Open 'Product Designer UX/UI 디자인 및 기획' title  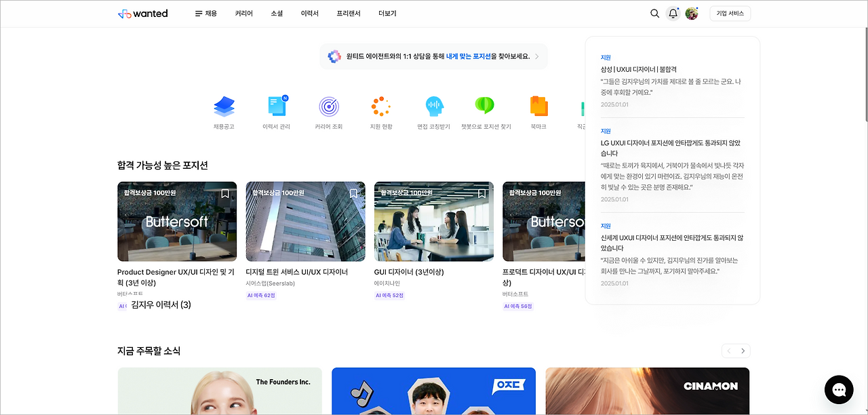tap(176, 277)
